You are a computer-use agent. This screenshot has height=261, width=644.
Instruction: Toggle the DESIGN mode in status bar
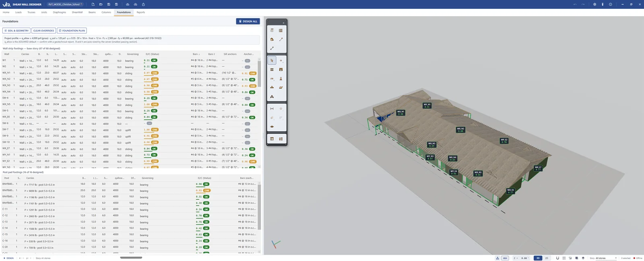click(8, 258)
